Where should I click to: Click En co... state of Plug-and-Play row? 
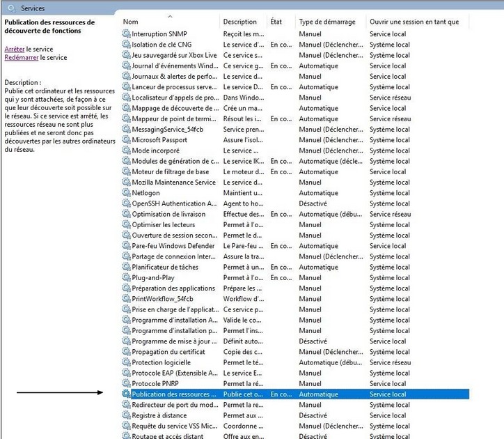coord(281,277)
